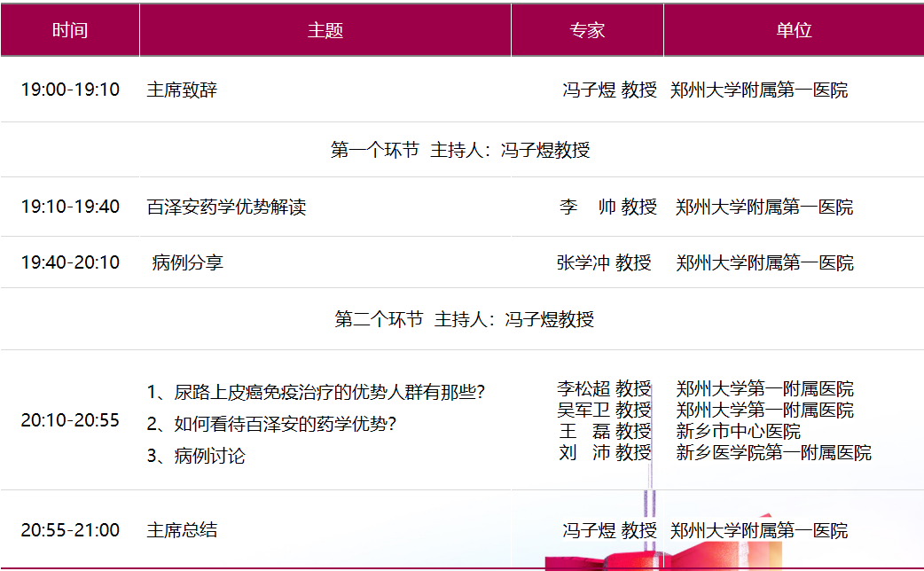The height and width of the screenshot is (571, 924).
Task: Click the expert name 李松超 教授
Action: coord(604,388)
